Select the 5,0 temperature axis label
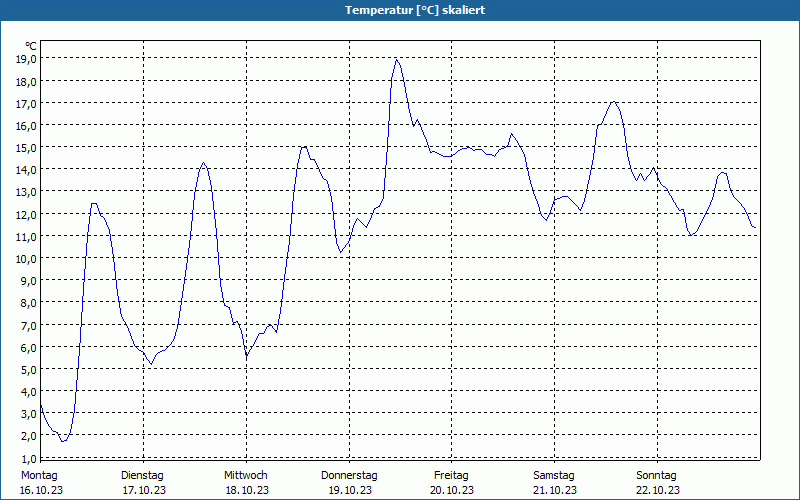Viewport: 800px width, 500px height. (x=26, y=369)
